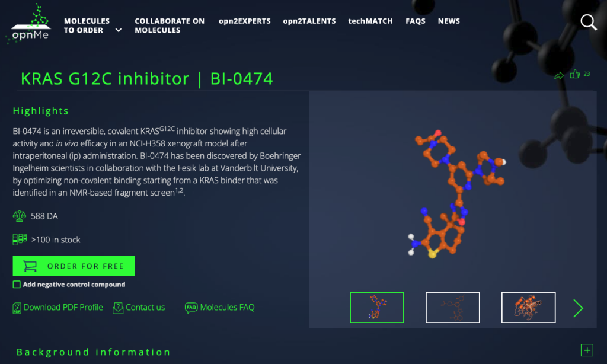
Task: Click the thumbs up like icon
Action: point(574,74)
